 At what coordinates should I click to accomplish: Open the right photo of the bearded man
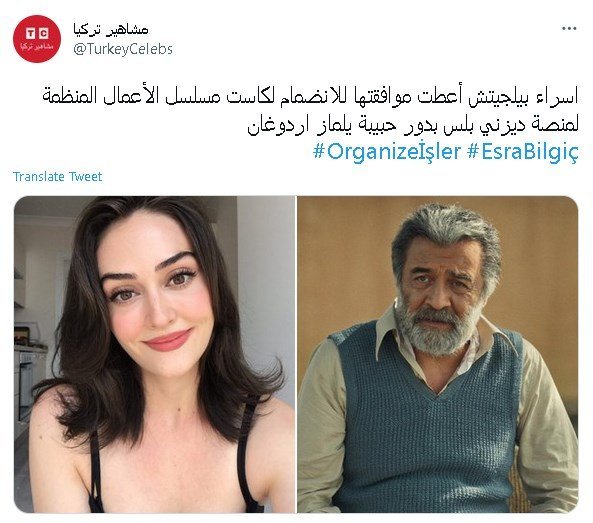(x=438, y=354)
